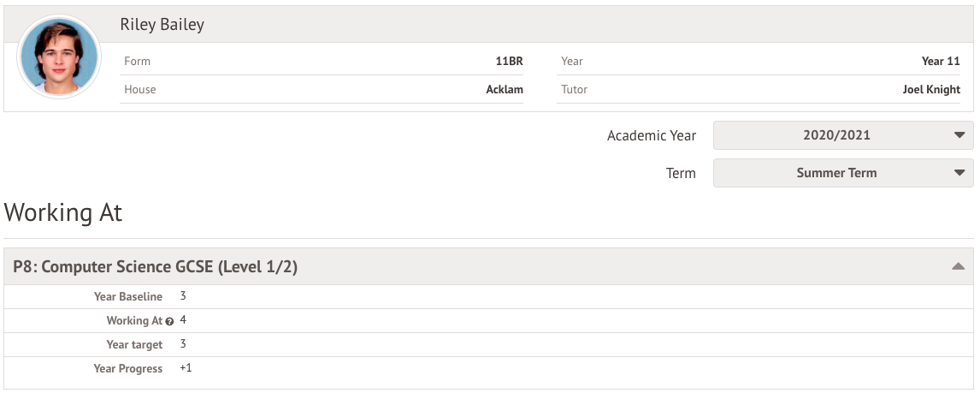Click the tutor name Joel Knight
The width and height of the screenshot is (980, 393).
point(931,89)
